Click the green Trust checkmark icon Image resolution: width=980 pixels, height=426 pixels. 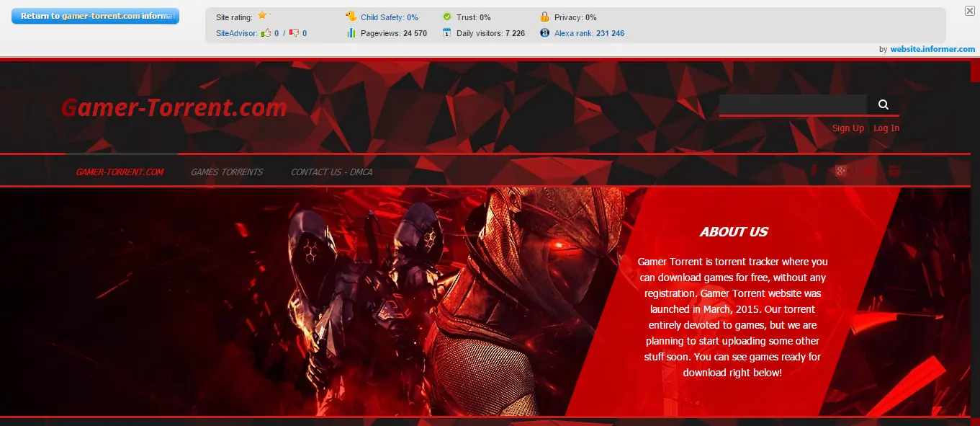(447, 17)
